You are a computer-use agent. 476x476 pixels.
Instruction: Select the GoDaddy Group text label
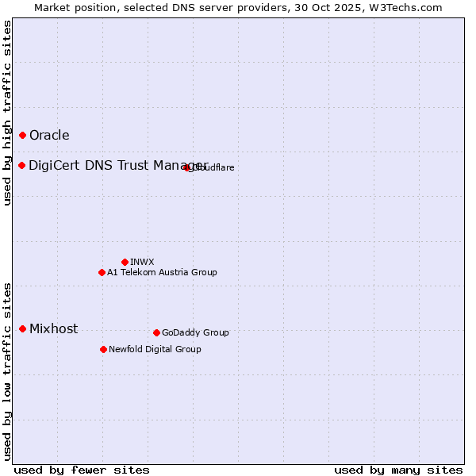tap(195, 332)
